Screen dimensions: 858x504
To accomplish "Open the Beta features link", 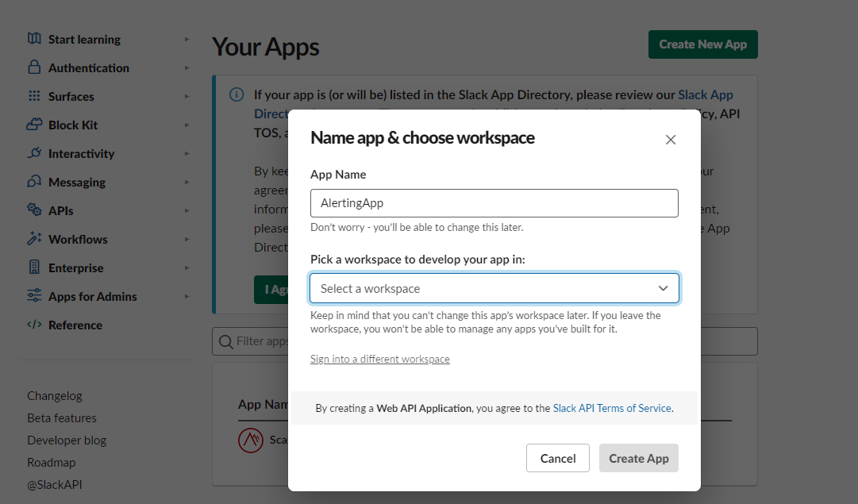I will (x=62, y=418).
